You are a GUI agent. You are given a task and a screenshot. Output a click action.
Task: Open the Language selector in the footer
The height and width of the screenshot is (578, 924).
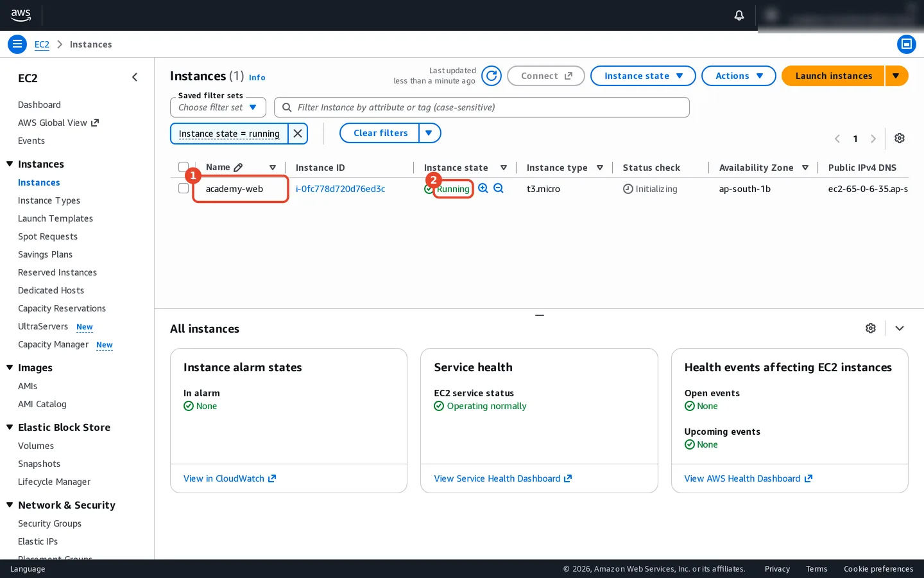tap(28, 569)
